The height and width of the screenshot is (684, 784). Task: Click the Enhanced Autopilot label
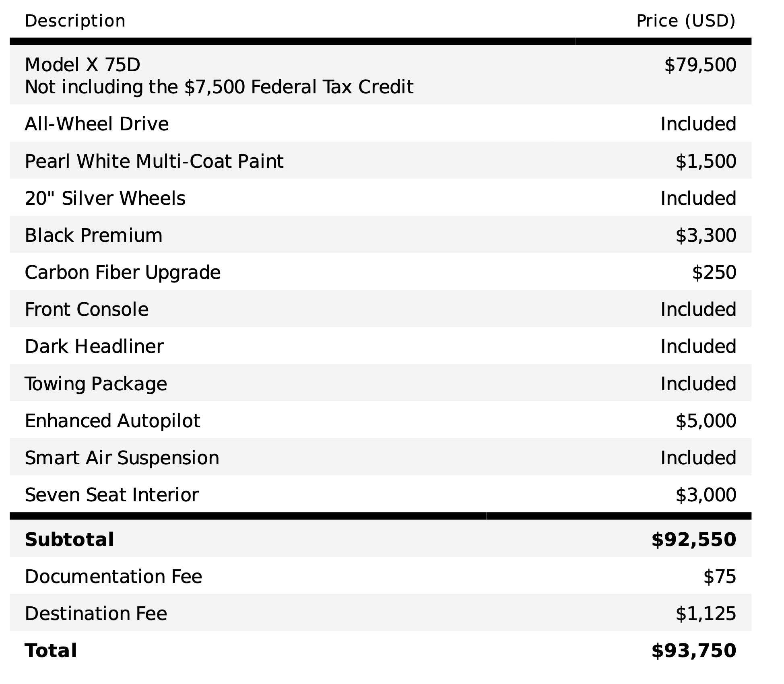tap(112, 421)
